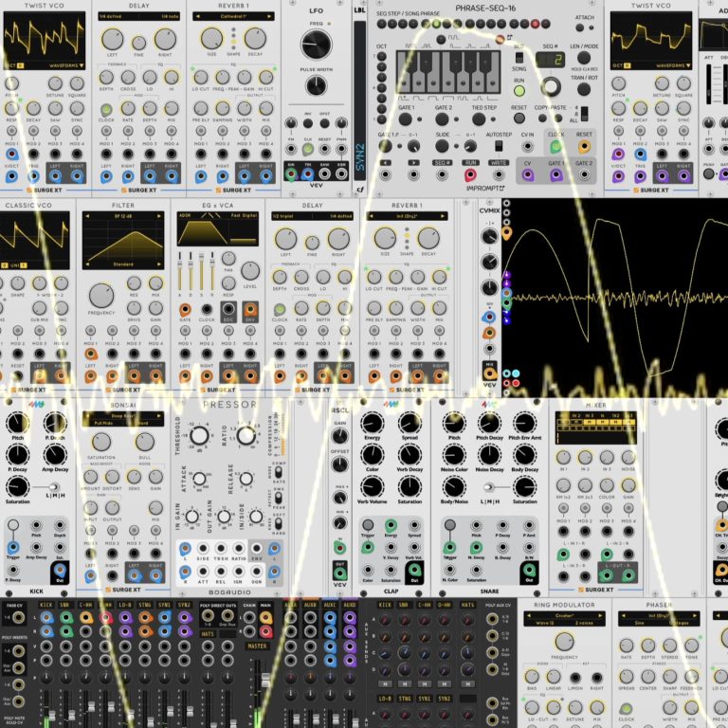Click the first step LED in PHRASE-SEQ-16

point(382,24)
